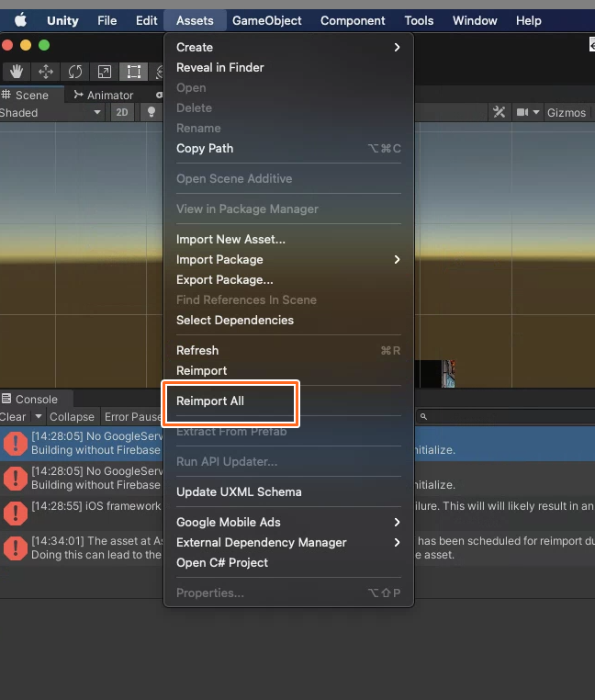Choose Open C# Project
Image resolution: width=595 pixels, height=700 pixels.
pos(288,562)
